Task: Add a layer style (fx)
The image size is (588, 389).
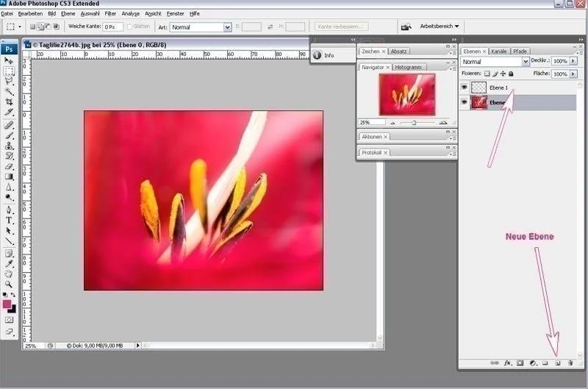Action: (507, 363)
